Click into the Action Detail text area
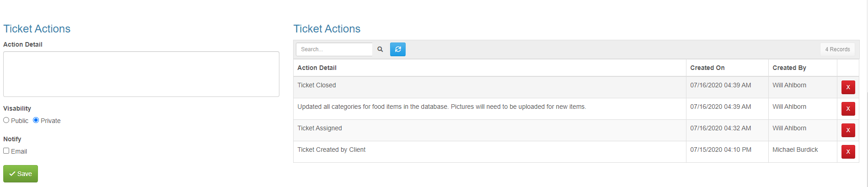 (x=141, y=74)
